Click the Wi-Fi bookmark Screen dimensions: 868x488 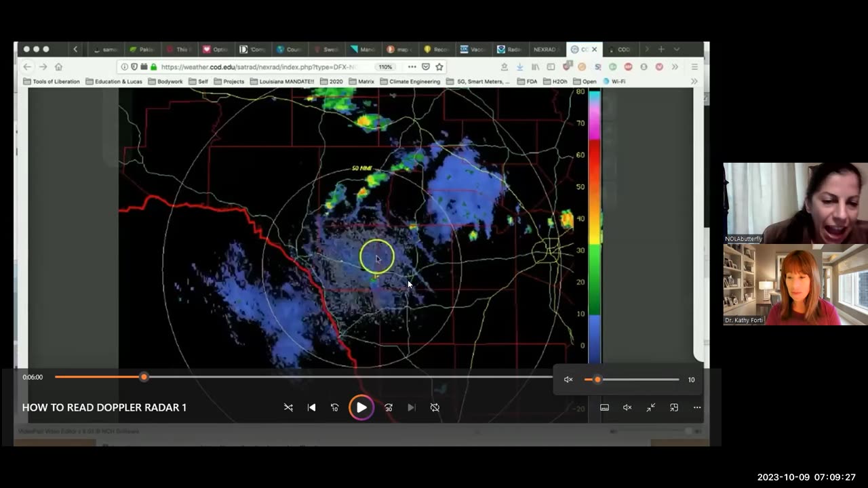614,81
